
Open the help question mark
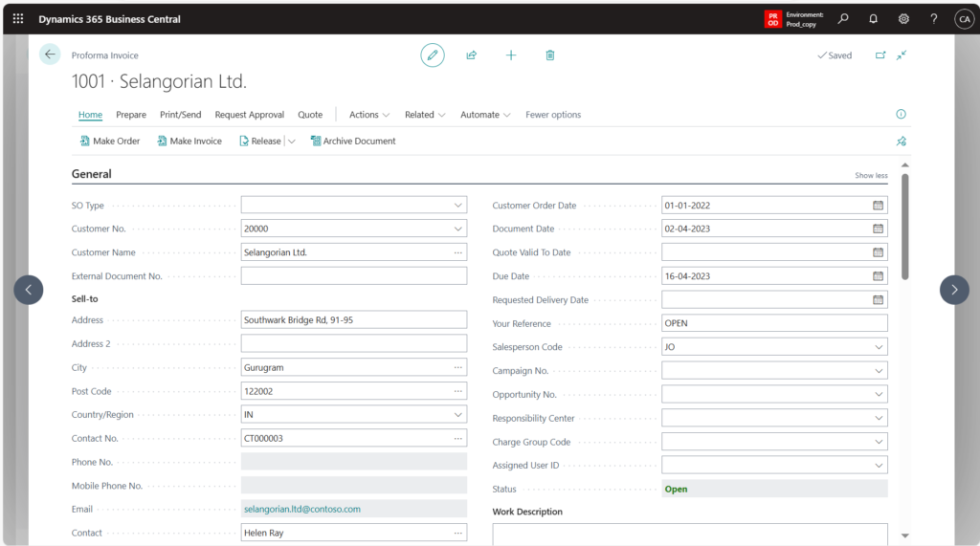click(x=934, y=19)
